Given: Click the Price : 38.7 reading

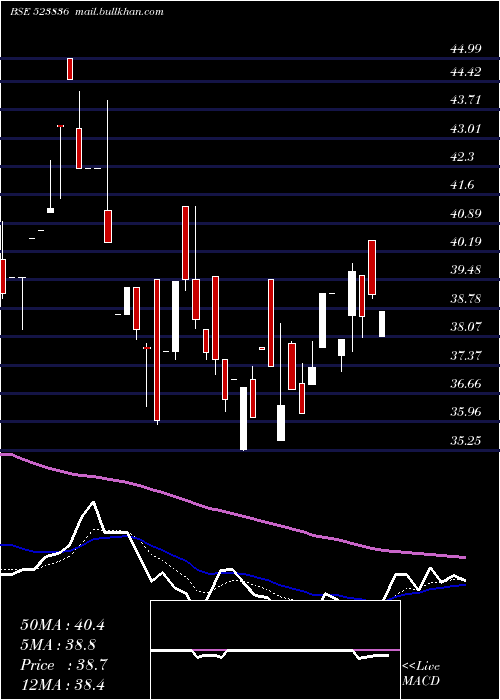Looking at the screenshot, I should [x=62, y=665].
